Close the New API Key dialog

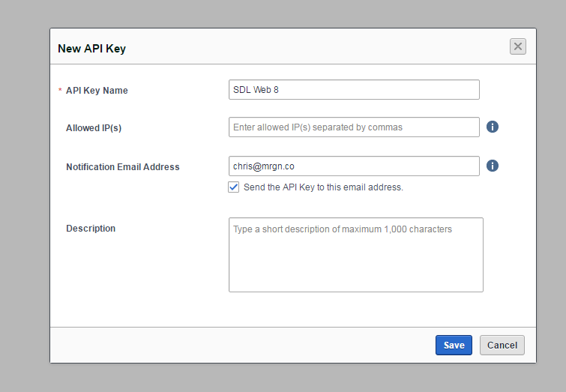point(517,46)
